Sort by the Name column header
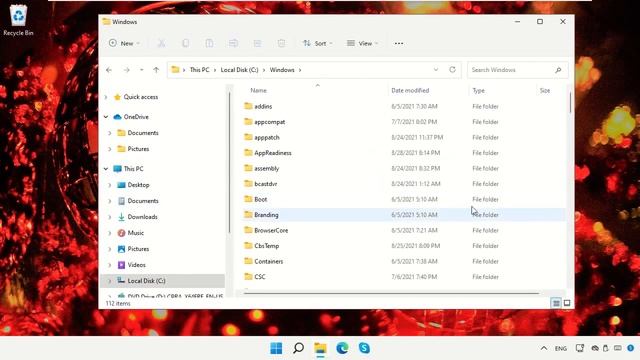640x360 pixels. point(259,91)
